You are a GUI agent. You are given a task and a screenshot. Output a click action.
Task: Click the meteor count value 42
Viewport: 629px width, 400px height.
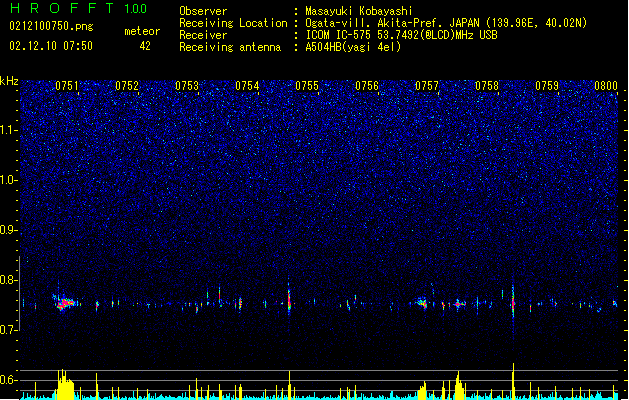[x=145, y=46]
